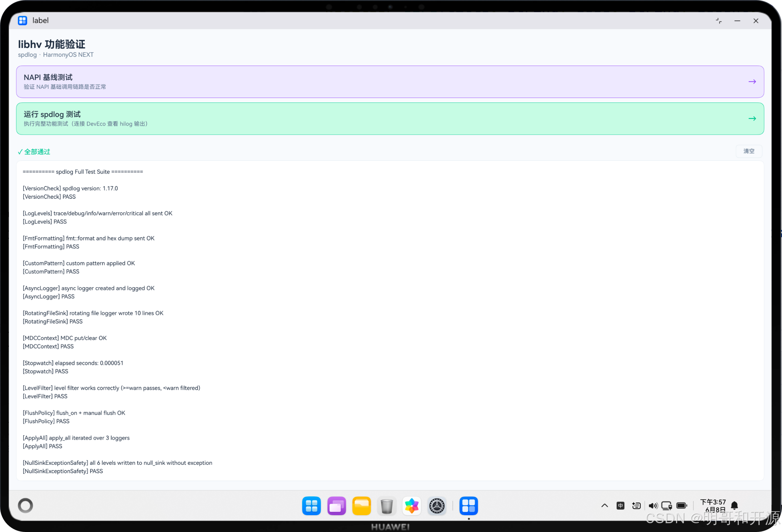The image size is (782, 532).
Task: Open the NAPI 基线测试 card
Action: point(390,82)
